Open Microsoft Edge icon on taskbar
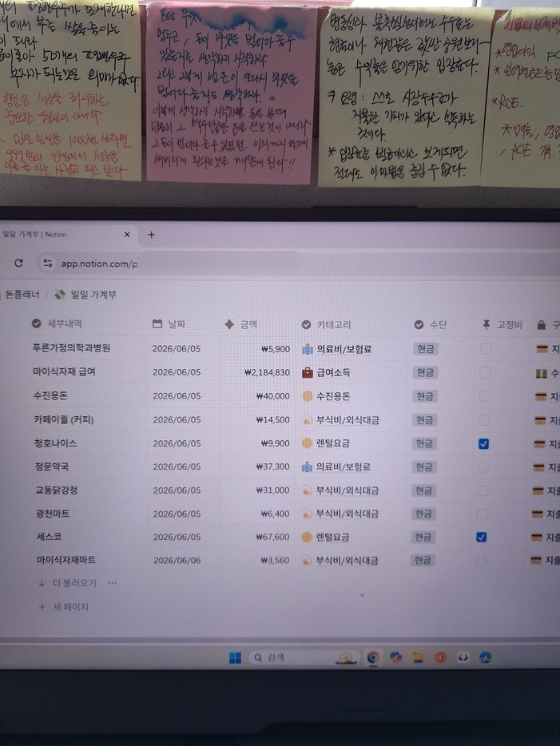The image size is (560, 746). tap(485, 657)
